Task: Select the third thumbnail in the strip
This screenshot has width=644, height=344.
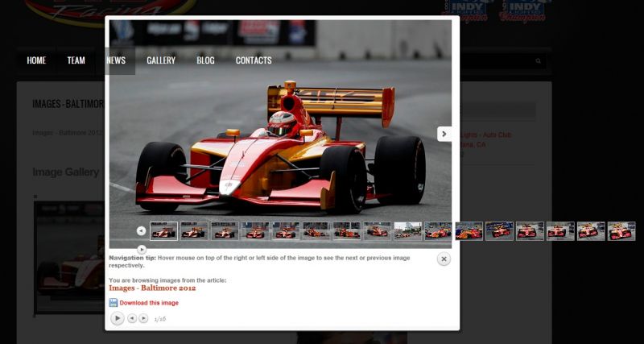Action: [225, 231]
